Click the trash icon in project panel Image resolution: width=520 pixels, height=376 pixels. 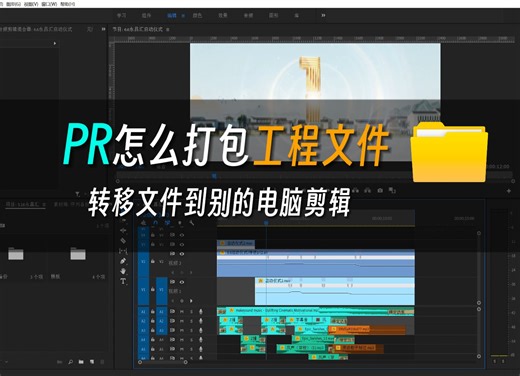tap(102, 362)
